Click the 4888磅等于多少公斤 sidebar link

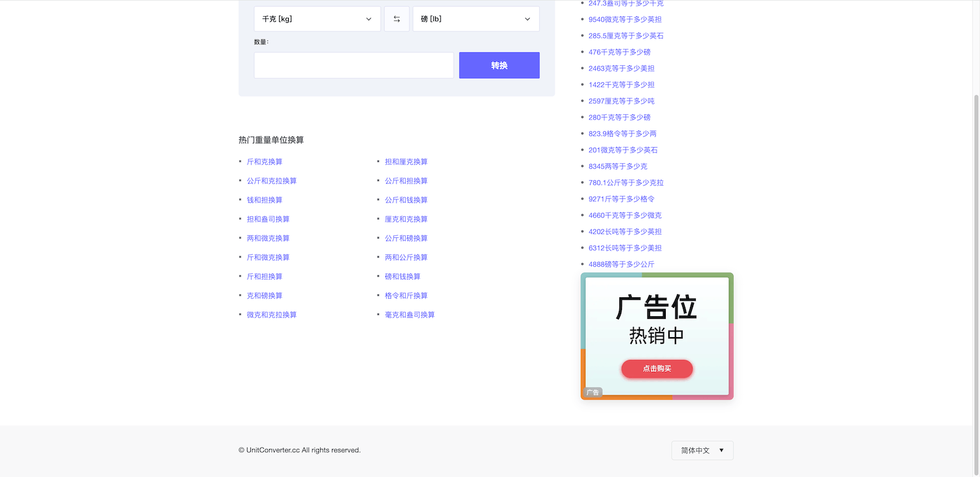[x=621, y=265]
